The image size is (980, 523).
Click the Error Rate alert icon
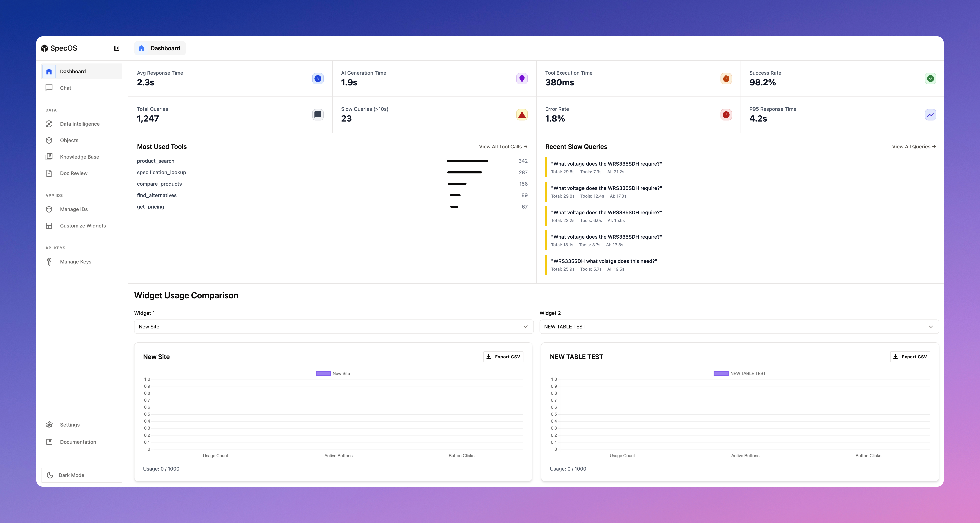point(726,115)
